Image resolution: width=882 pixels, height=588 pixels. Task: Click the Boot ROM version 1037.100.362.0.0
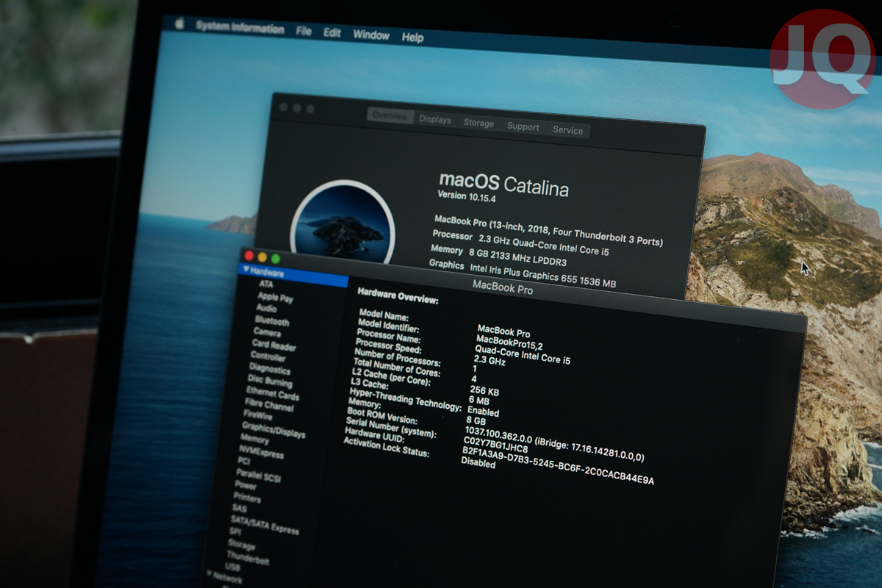pos(498,434)
